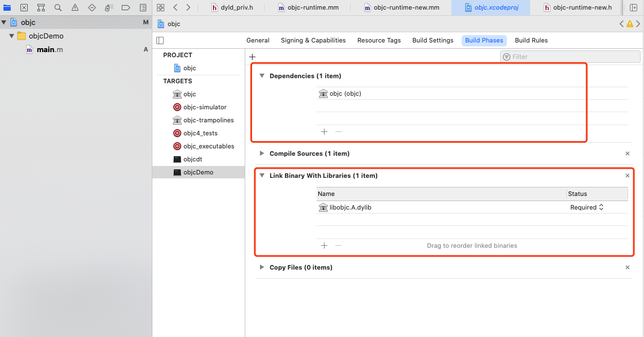Select the objc target
This screenshot has width=644, height=337.
point(190,94)
